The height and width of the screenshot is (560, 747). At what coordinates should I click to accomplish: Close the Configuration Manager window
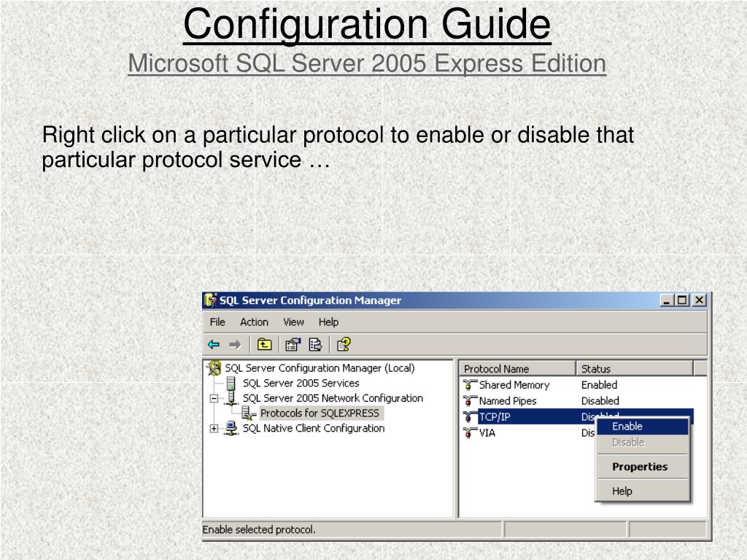700,300
